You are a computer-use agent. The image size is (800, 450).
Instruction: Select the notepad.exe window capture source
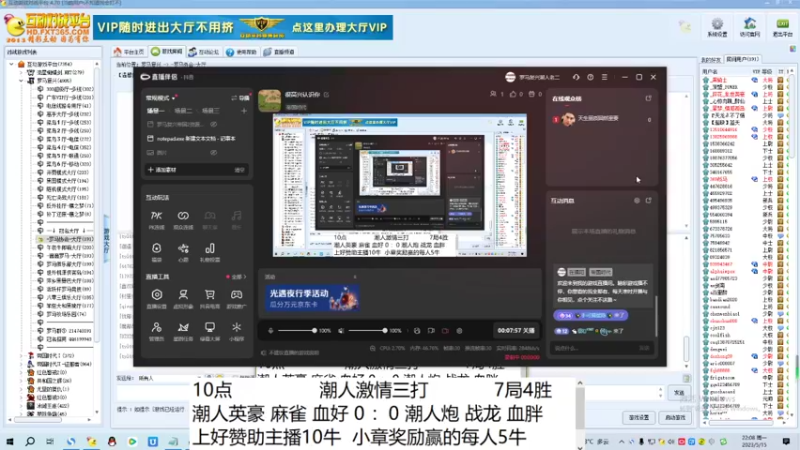(x=196, y=138)
